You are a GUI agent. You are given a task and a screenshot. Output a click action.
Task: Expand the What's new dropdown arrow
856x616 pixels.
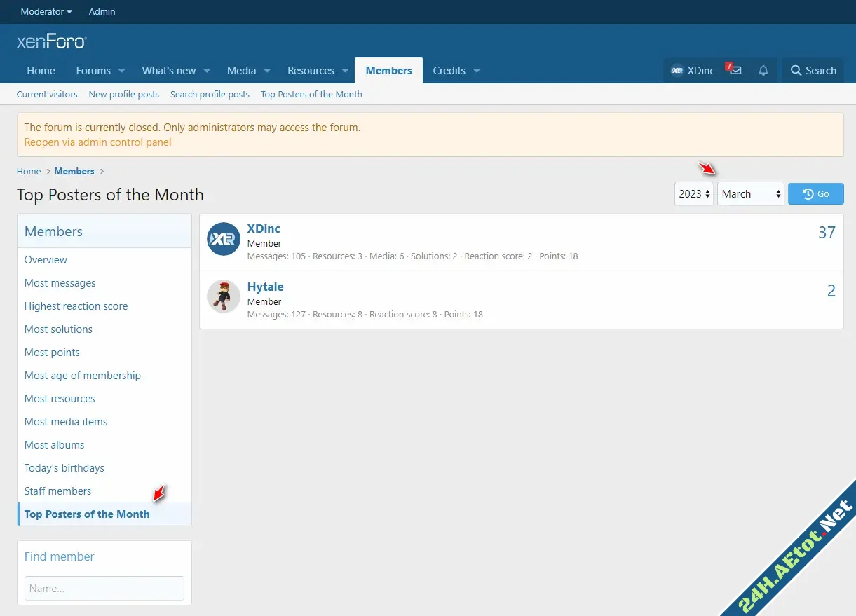point(207,71)
